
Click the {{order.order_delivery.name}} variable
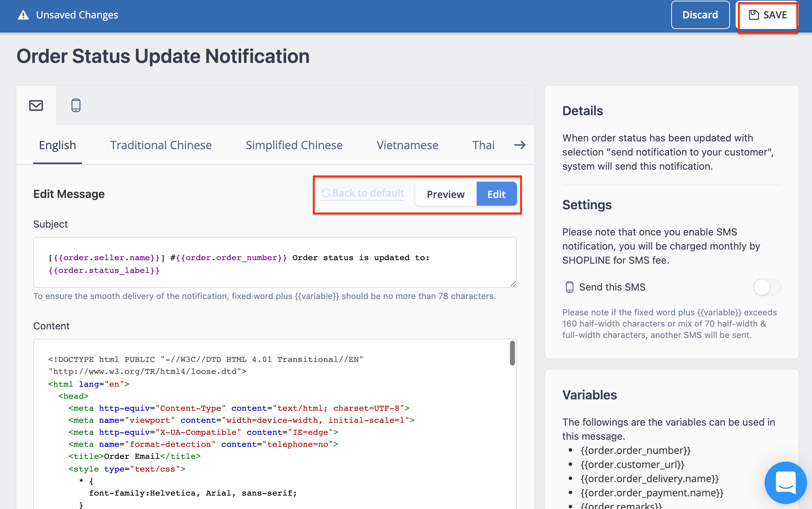649,479
